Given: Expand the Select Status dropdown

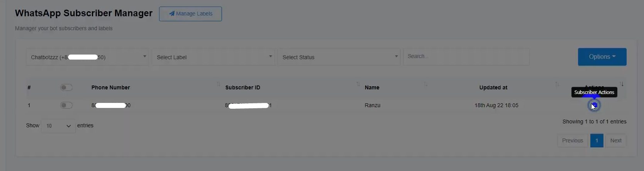Looking at the screenshot, I should point(339,57).
